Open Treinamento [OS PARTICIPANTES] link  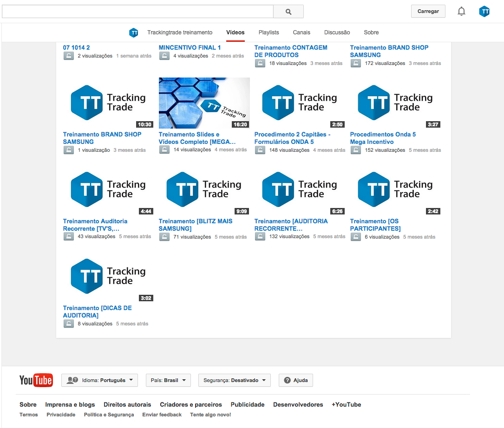coord(375,225)
